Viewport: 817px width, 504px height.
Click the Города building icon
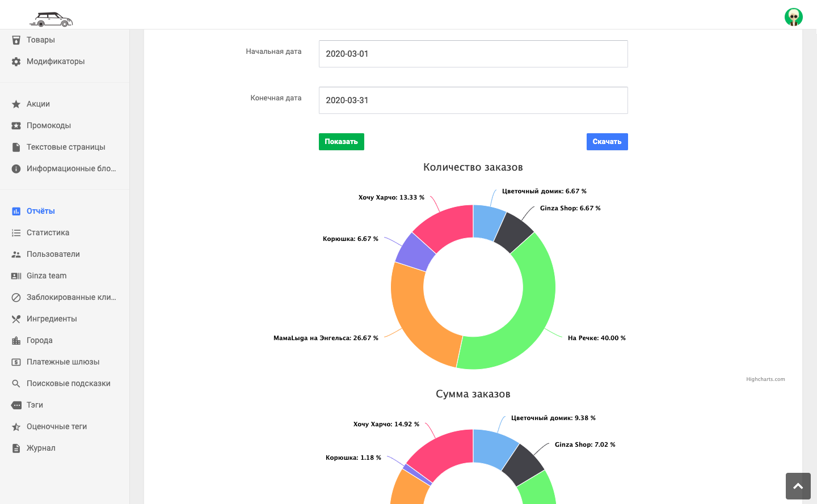[x=16, y=341]
